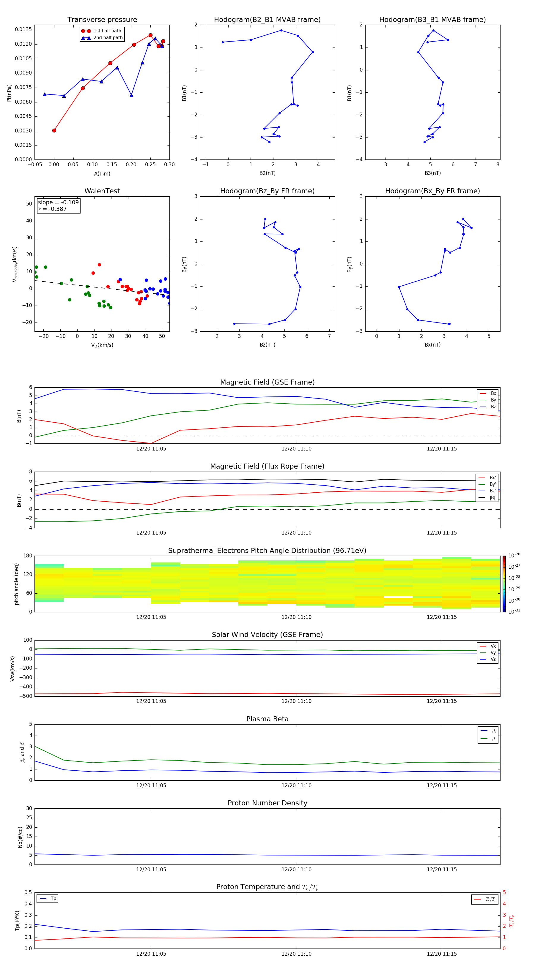This screenshot has width=535, height=980.
Task: Click the red Te/Tp right-side axis label
Action: click(x=512, y=921)
